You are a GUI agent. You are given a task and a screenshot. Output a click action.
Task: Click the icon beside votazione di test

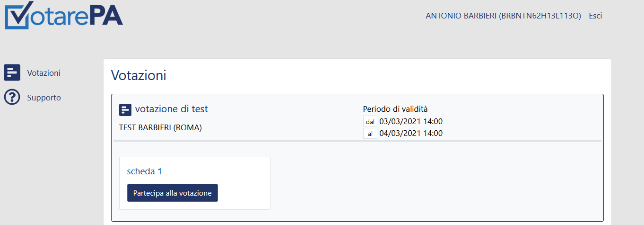pyautogui.click(x=125, y=110)
